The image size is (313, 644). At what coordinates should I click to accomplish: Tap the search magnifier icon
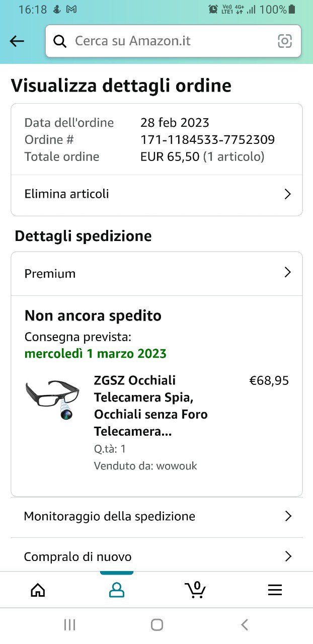[60, 41]
